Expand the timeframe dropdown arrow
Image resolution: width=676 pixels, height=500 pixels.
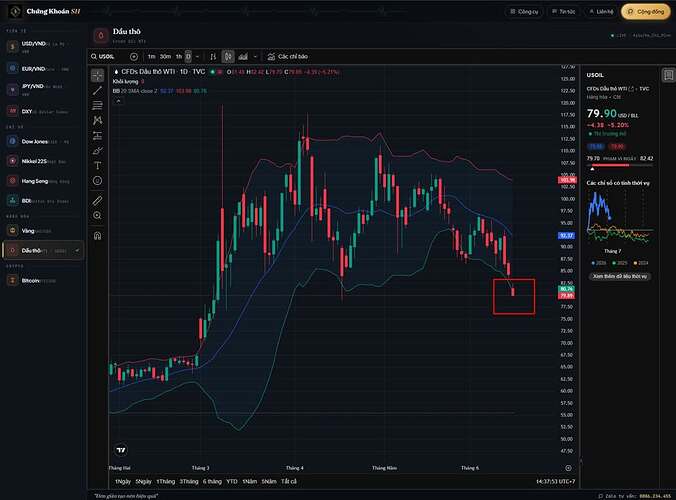click(197, 56)
